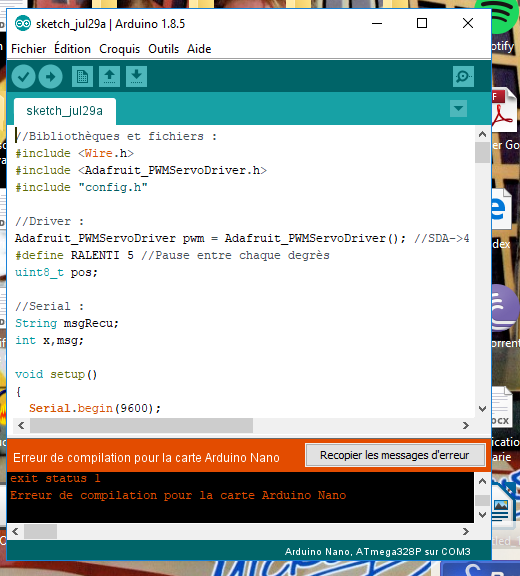Open the tab options dropdown arrow
This screenshot has width=520, height=576.
pos(458,108)
